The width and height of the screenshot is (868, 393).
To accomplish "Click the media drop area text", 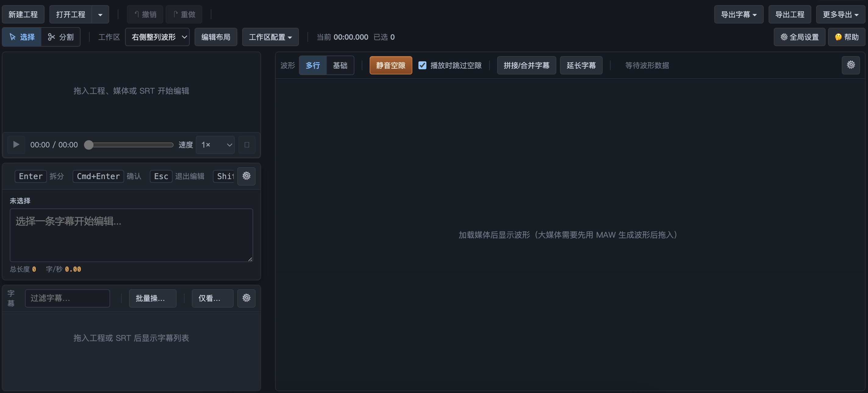I will pos(131,91).
